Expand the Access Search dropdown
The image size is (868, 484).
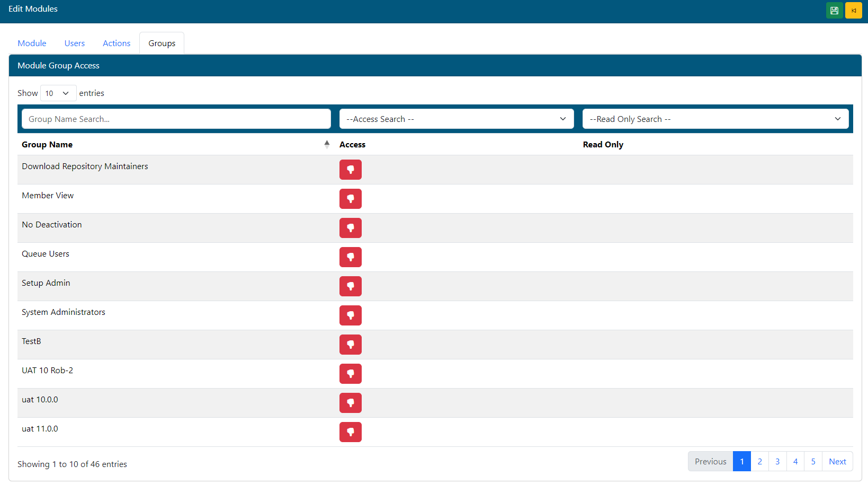pos(456,119)
